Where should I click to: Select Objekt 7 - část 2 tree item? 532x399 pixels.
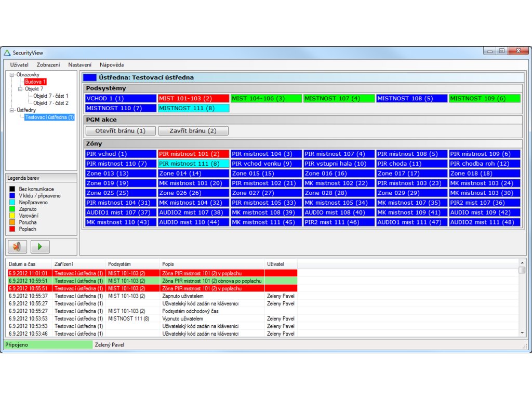51,103
